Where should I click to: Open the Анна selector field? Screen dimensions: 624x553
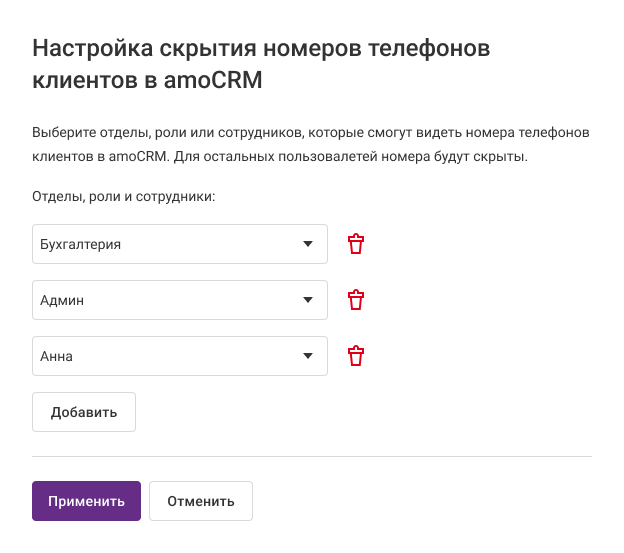[x=150, y=356]
